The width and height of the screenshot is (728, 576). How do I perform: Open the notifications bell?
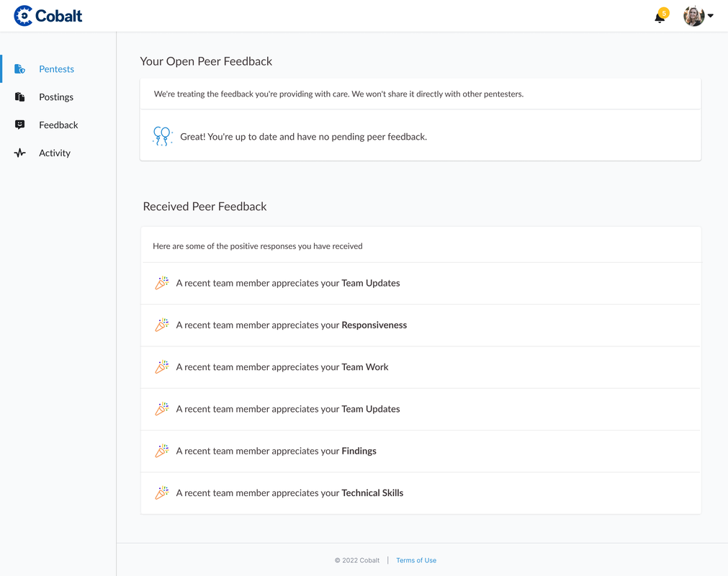[659, 18]
